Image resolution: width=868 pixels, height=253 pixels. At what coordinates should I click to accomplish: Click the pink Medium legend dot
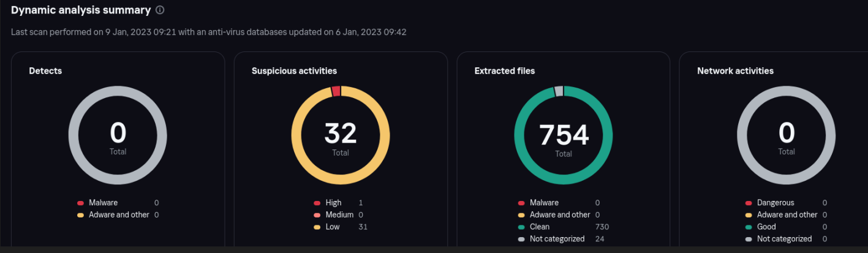(317, 215)
